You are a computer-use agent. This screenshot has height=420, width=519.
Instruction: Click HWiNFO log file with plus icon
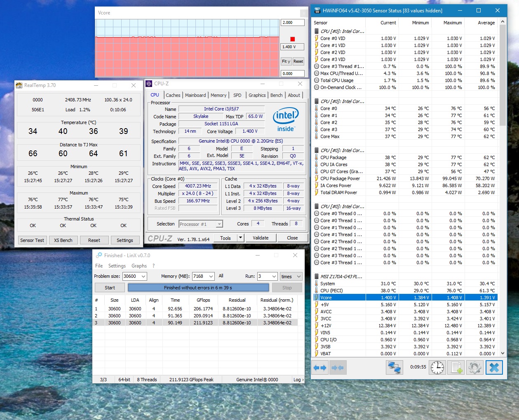pyautogui.click(x=456, y=367)
